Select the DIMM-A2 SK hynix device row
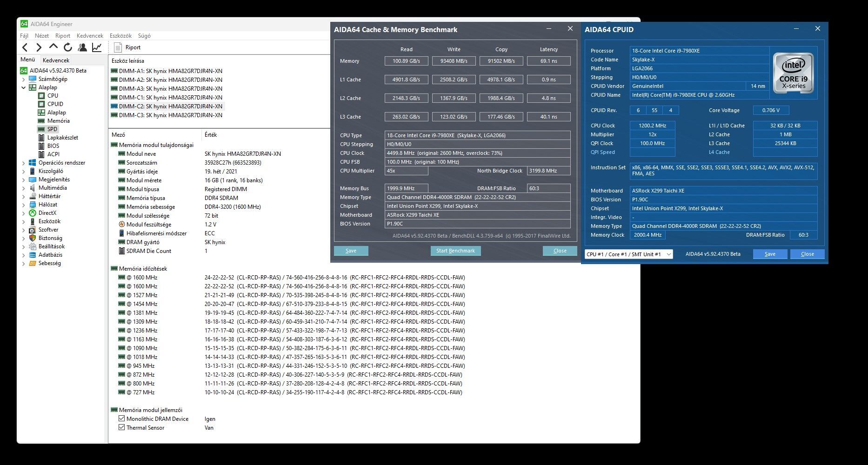868x465 pixels. click(x=167, y=80)
